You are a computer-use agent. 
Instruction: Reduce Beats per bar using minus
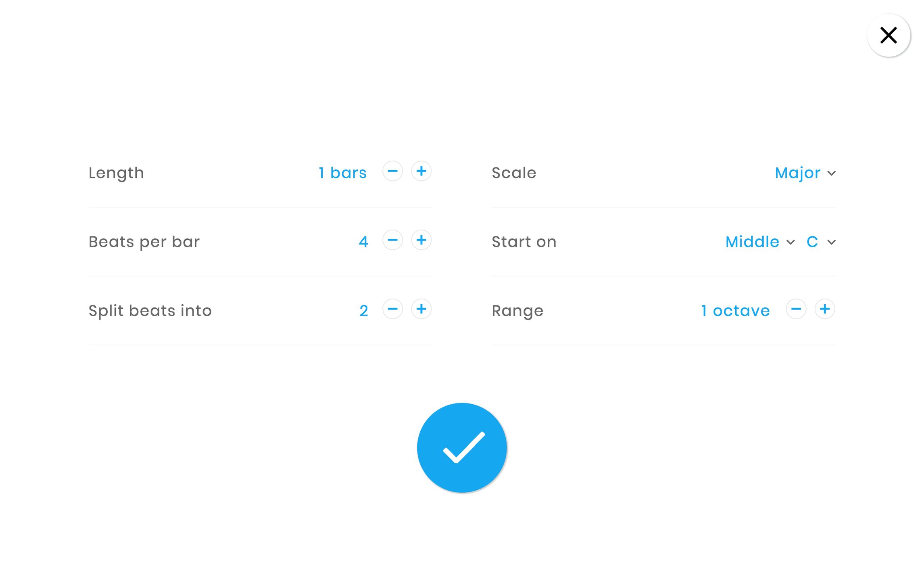tap(392, 240)
